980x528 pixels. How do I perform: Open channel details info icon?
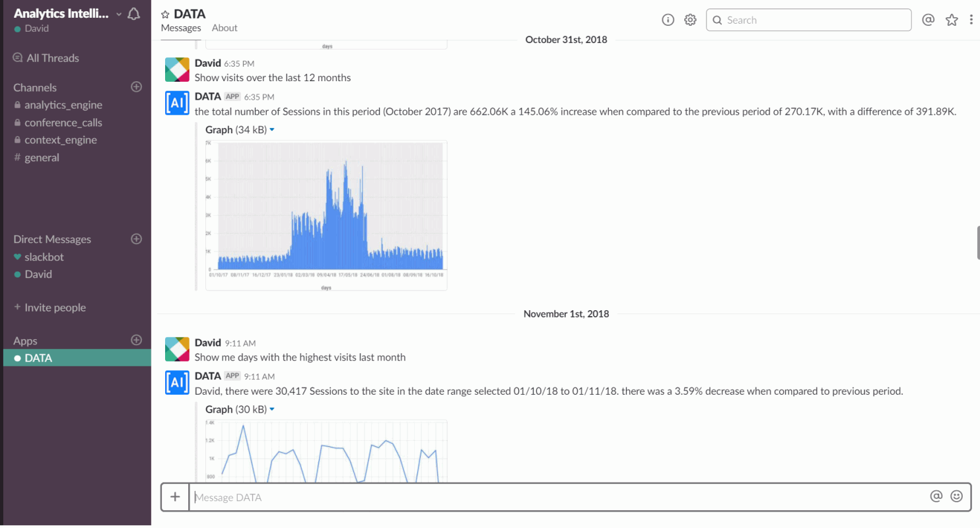click(x=668, y=20)
